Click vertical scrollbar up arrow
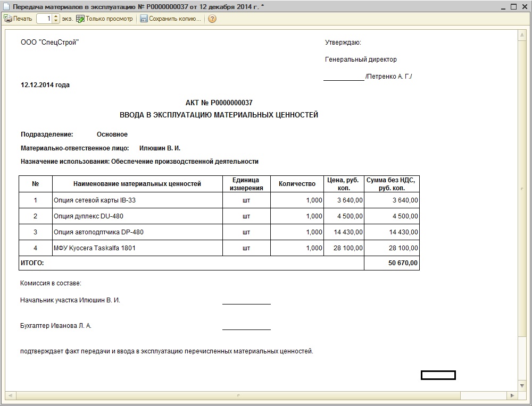 coord(522,35)
